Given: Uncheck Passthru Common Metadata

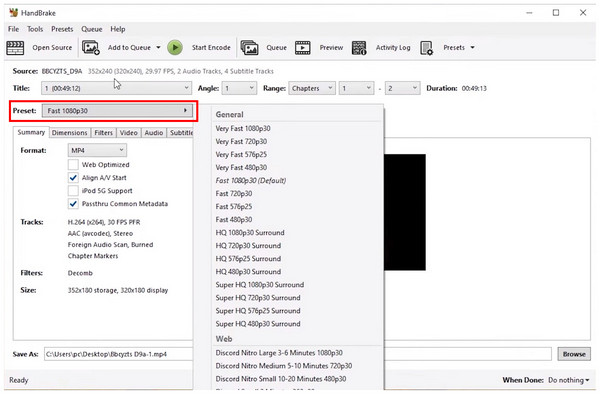Looking at the screenshot, I should [x=73, y=204].
